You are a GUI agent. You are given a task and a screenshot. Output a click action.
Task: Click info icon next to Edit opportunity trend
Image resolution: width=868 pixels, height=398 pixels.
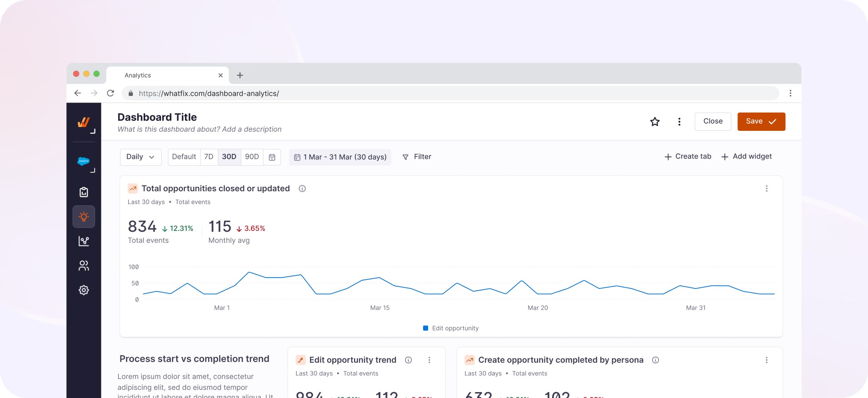click(409, 360)
